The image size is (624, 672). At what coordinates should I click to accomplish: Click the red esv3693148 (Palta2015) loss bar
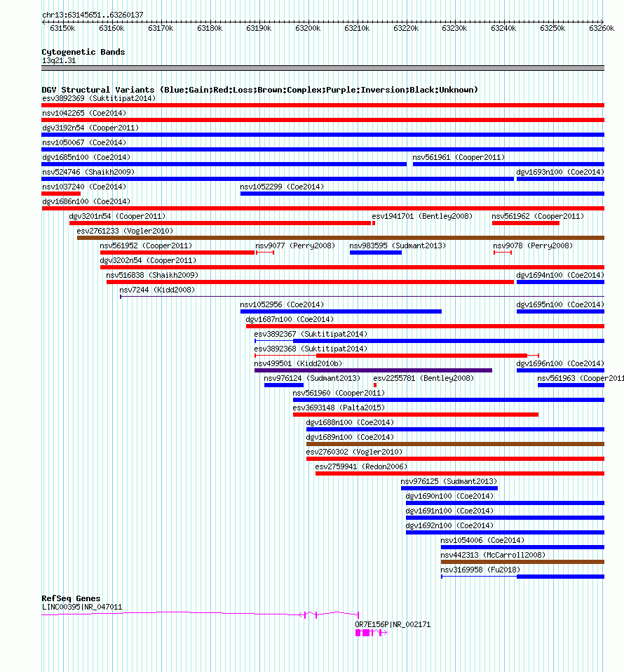coord(416,415)
